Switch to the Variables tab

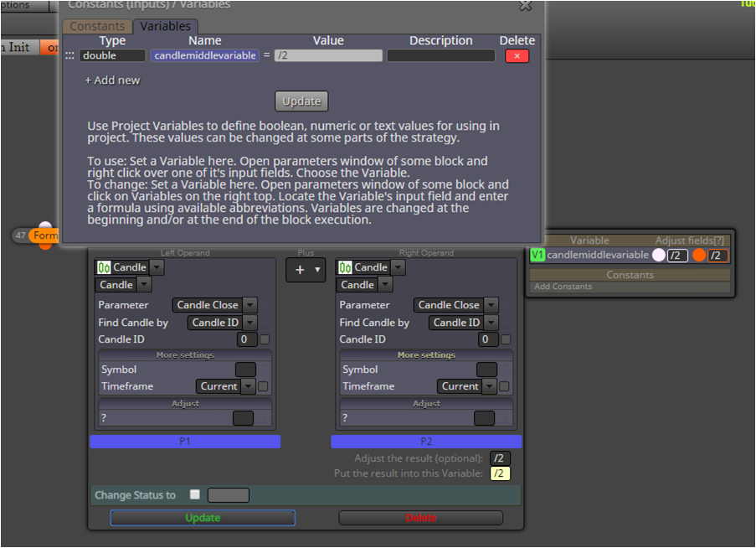coord(165,26)
